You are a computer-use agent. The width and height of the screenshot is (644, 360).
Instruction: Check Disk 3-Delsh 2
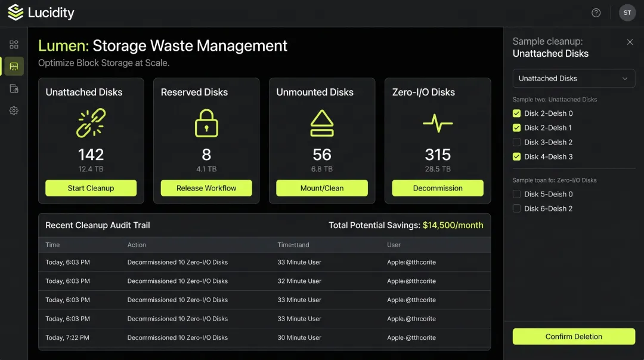point(516,142)
